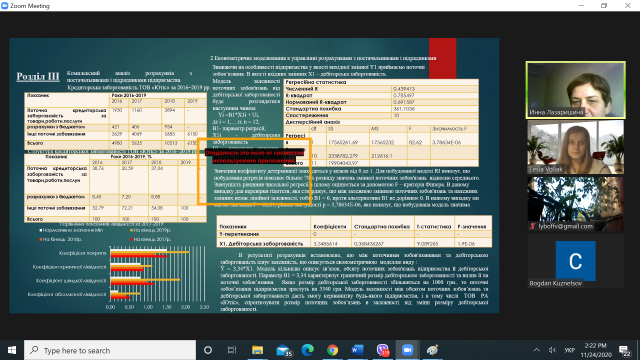Viewport: 640px width, 360px height.
Task: Click the muted microphone icon on lybofiv tile
Action: 532,226
